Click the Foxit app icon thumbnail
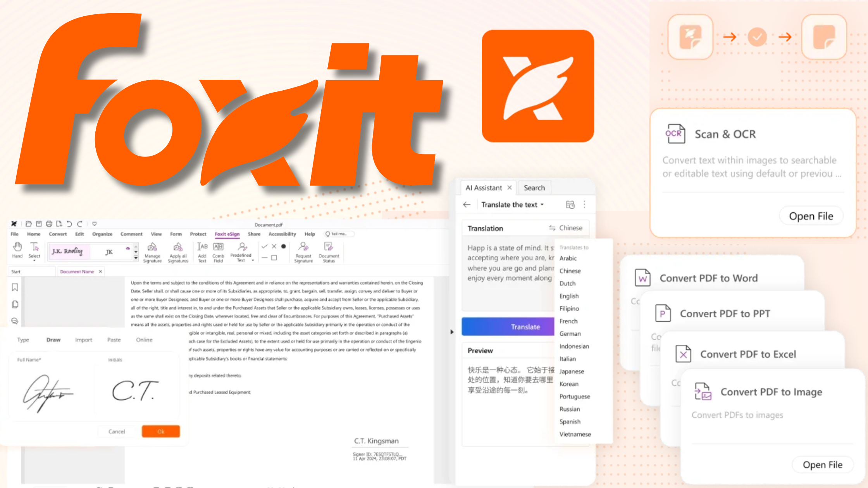The height and width of the screenshot is (488, 868). [692, 37]
